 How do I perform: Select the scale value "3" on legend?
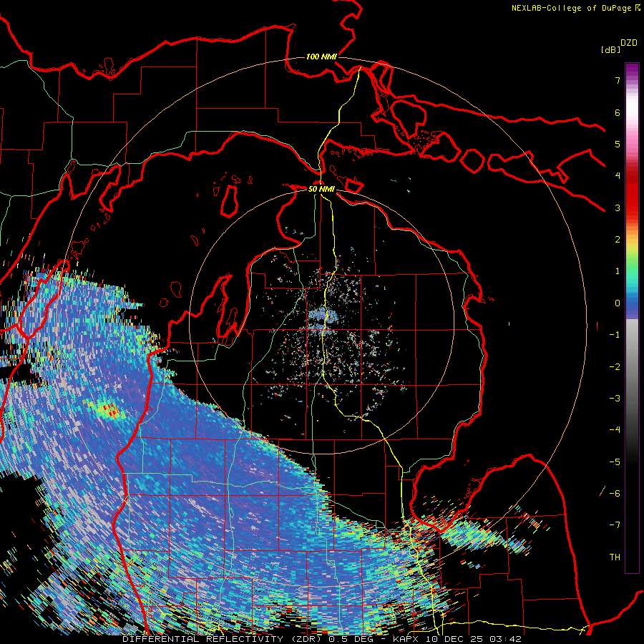point(618,208)
